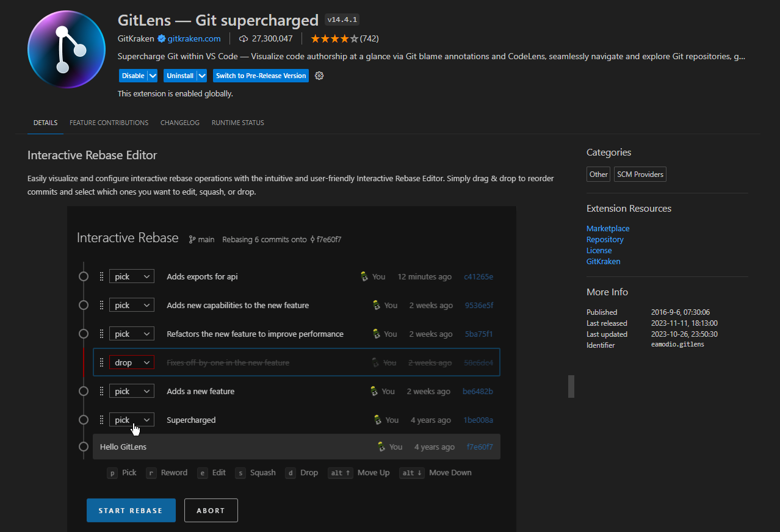Click the author avatar on 'Adds a new feature' row
Screen dimensions: 780x532
[x=374, y=391]
